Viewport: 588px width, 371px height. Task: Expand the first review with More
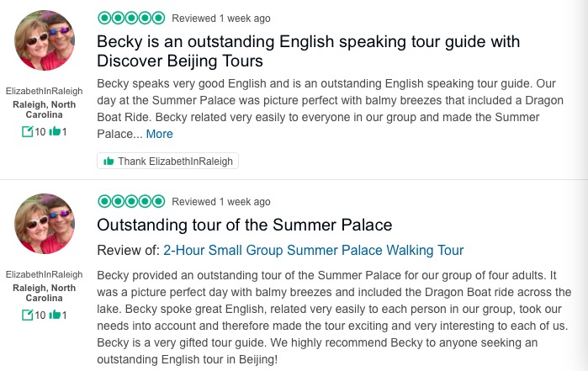click(x=159, y=134)
